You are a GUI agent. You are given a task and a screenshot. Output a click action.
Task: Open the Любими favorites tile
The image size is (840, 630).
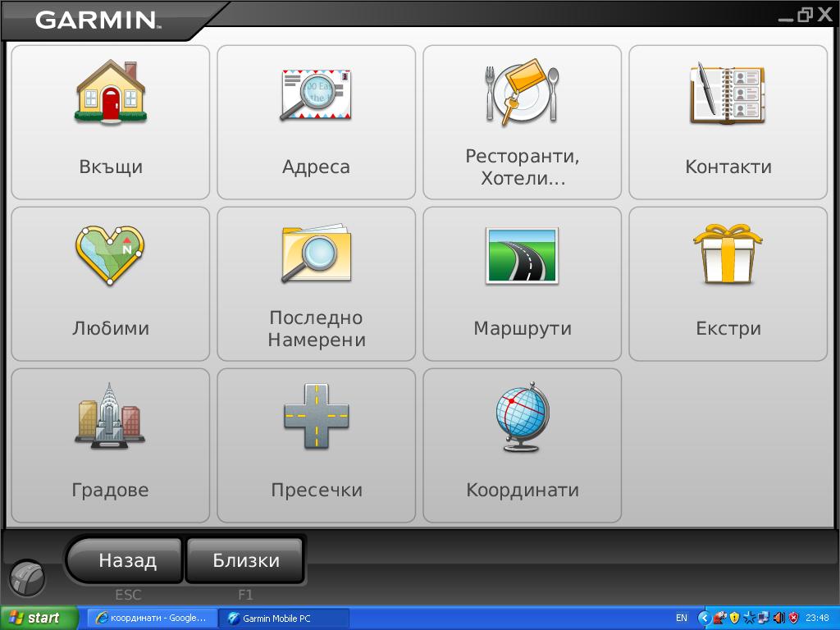click(x=111, y=284)
